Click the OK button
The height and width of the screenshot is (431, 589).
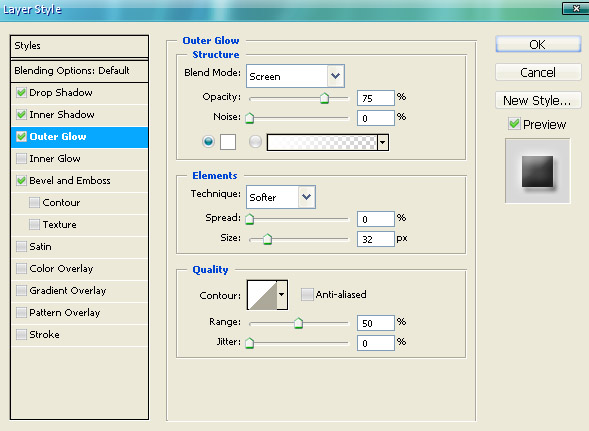coord(538,44)
